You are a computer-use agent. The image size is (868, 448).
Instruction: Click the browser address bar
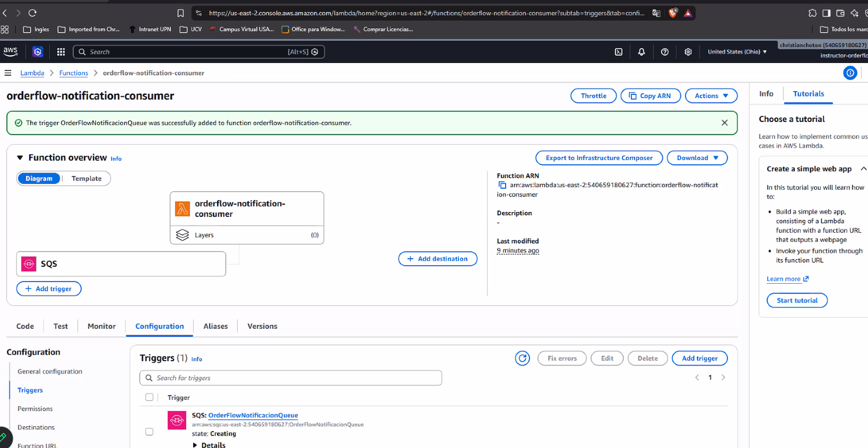point(426,13)
